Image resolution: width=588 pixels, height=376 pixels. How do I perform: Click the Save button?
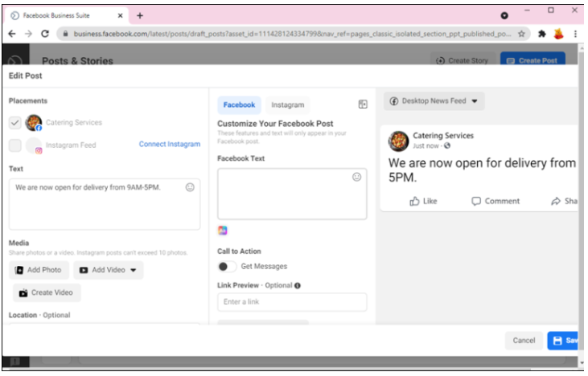point(562,341)
